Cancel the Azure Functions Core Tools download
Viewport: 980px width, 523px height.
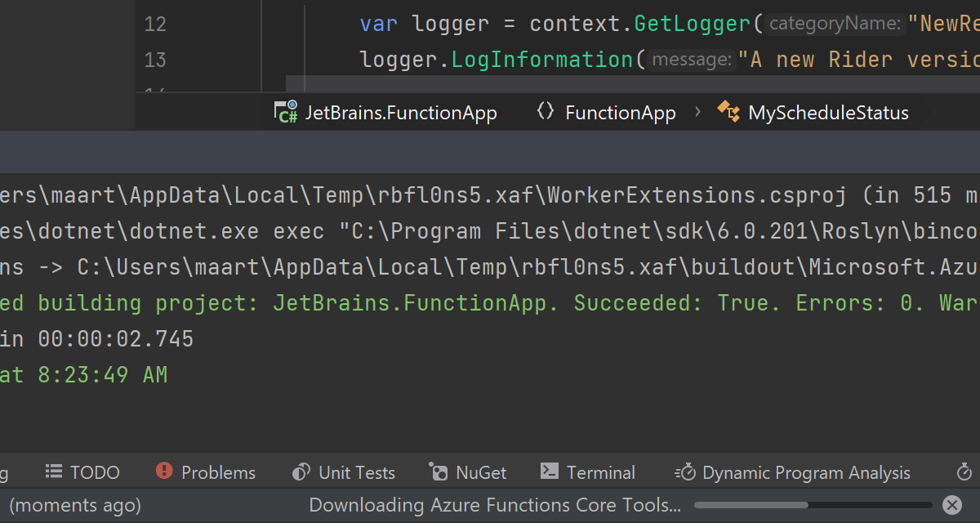point(951,505)
